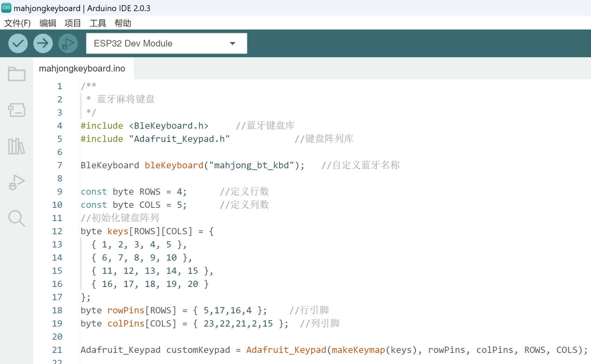Screen dimensions: 591x364
Task: Start debugging with the debug button
Action: click(x=68, y=43)
